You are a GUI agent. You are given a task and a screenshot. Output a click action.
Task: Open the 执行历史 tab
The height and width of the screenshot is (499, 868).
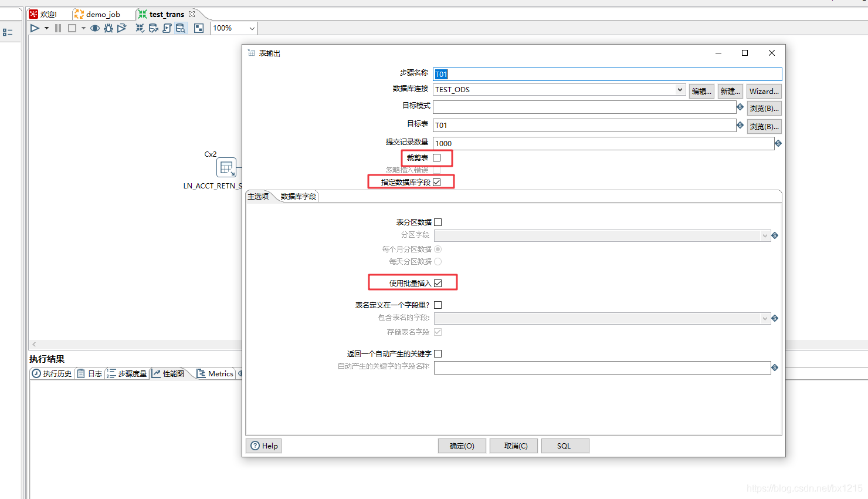tap(52, 373)
